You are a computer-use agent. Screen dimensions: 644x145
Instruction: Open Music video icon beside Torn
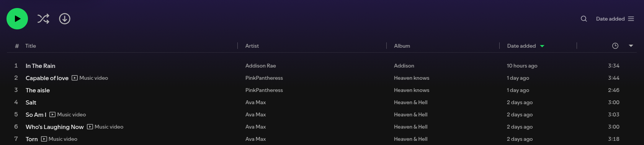44,139
